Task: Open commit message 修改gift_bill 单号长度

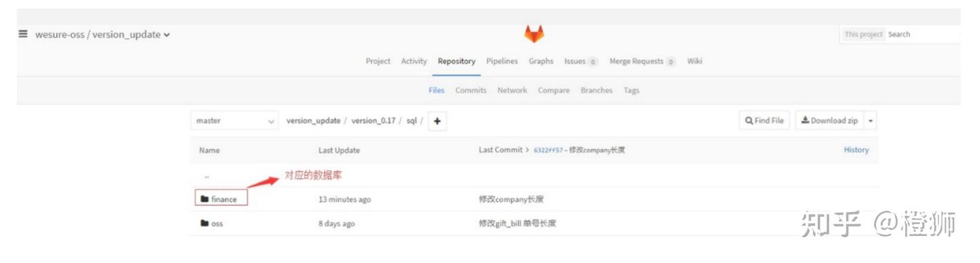Action: 517,223
